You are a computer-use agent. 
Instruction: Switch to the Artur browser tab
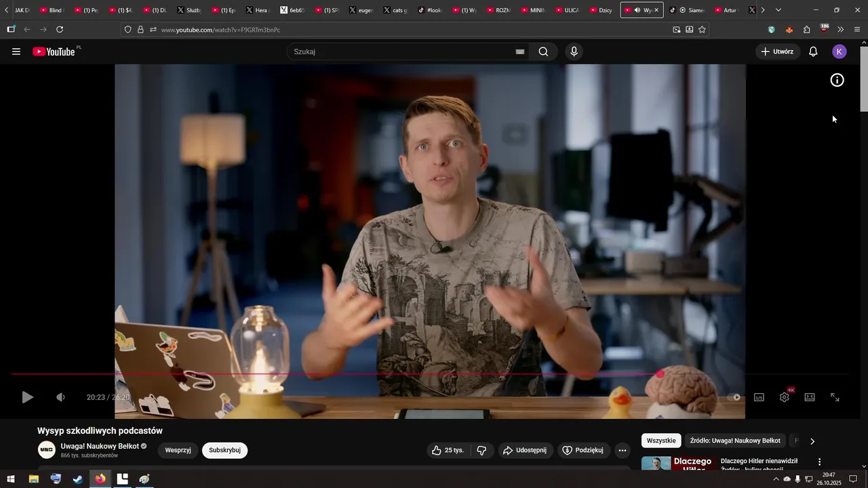[726, 10]
